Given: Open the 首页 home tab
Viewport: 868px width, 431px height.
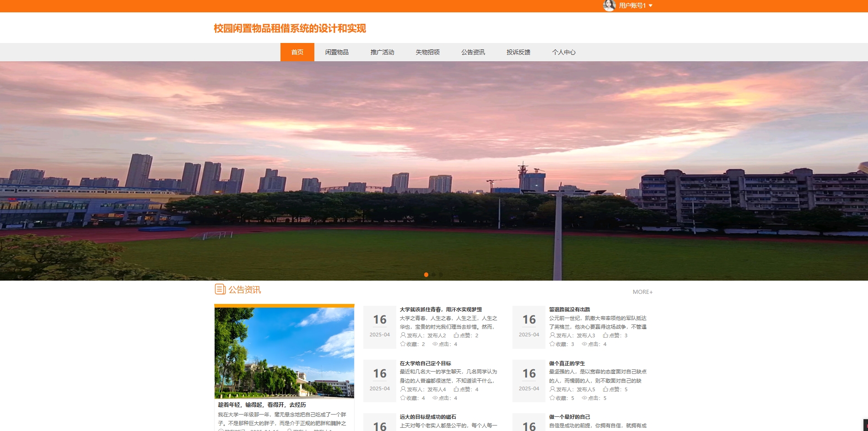Looking at the screenshot, I should click(297, 52).
